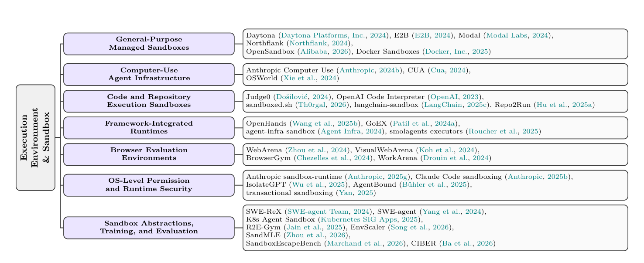Select OS-Level Permission and Runtime Security node
Image resolution: width=644 pixels, height=263 pixels.
point(149,185)
